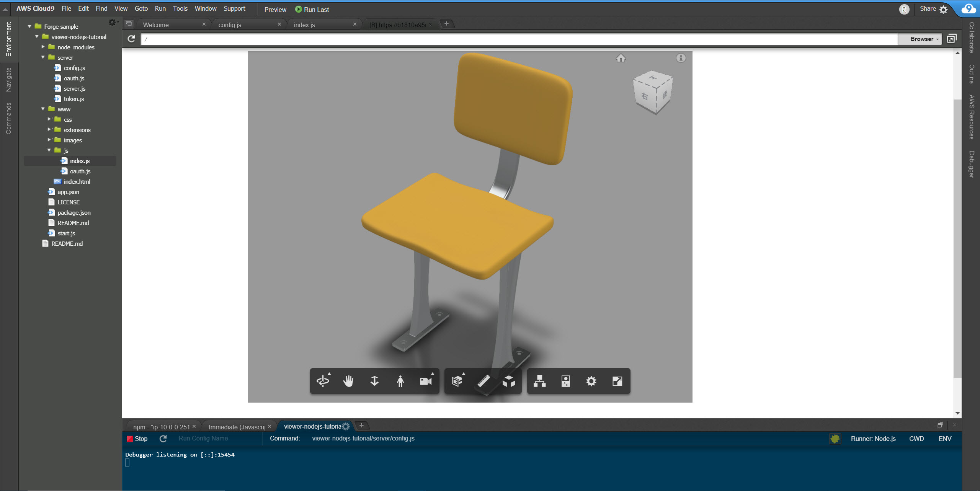
Task: Open oauth.js in server folder
Action: click(x=74, y=78)
